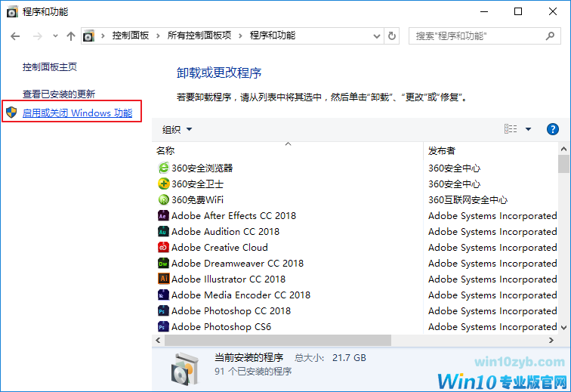The width and height of the screenshot is (571, 392).
Task: Go up one folder level
Action: pyautogui.click(x=71, y=36)
